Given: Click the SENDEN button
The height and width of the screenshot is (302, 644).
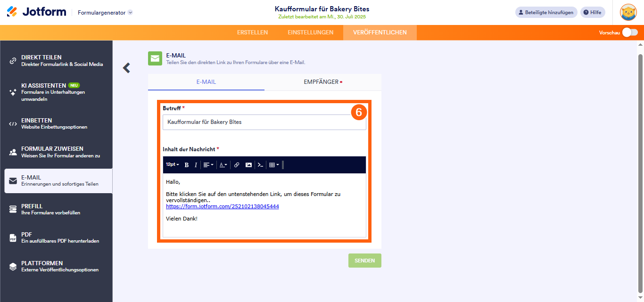Looking at the screenshot, I should 364,260.
